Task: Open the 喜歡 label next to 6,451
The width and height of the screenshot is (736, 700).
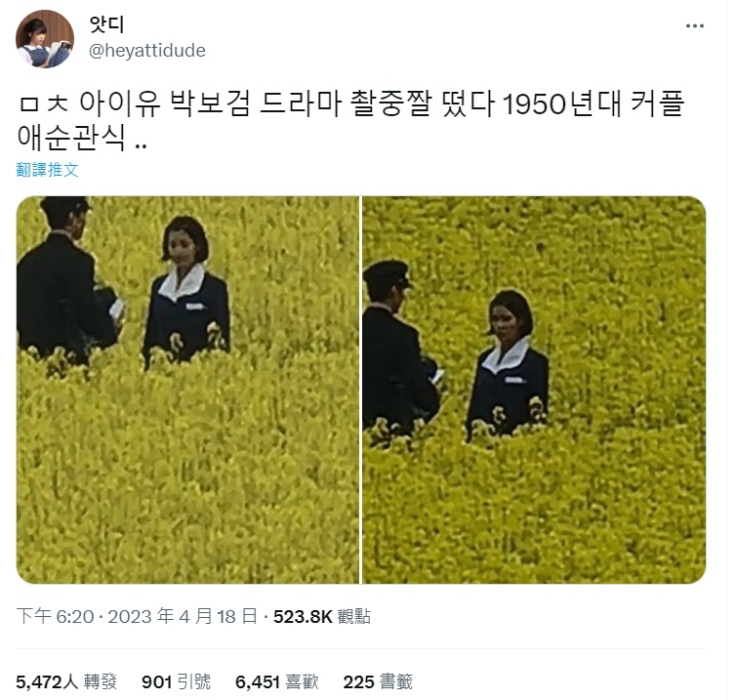Action: point(303,681)
